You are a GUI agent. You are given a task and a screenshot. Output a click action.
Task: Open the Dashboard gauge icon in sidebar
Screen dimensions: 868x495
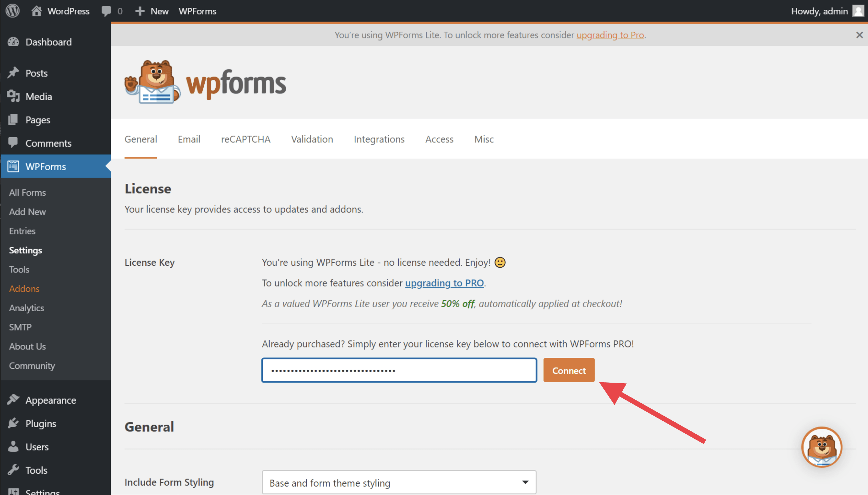pos(14,42)
